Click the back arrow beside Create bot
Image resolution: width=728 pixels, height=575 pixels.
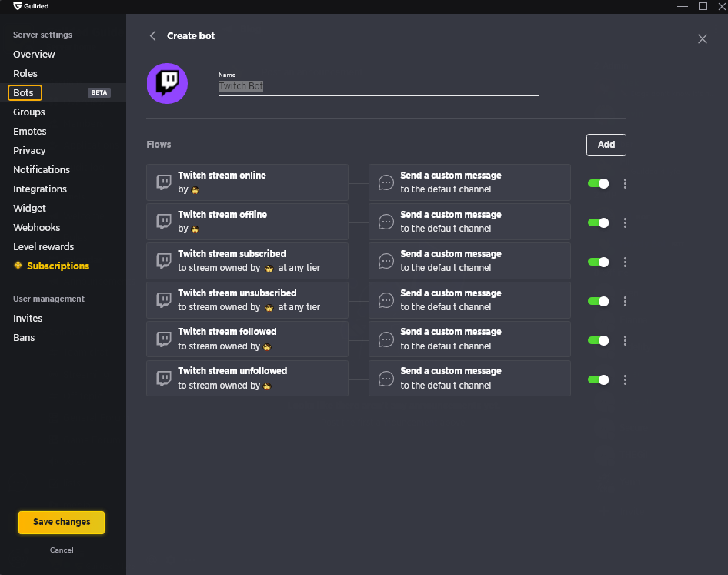tap(152, 36)
